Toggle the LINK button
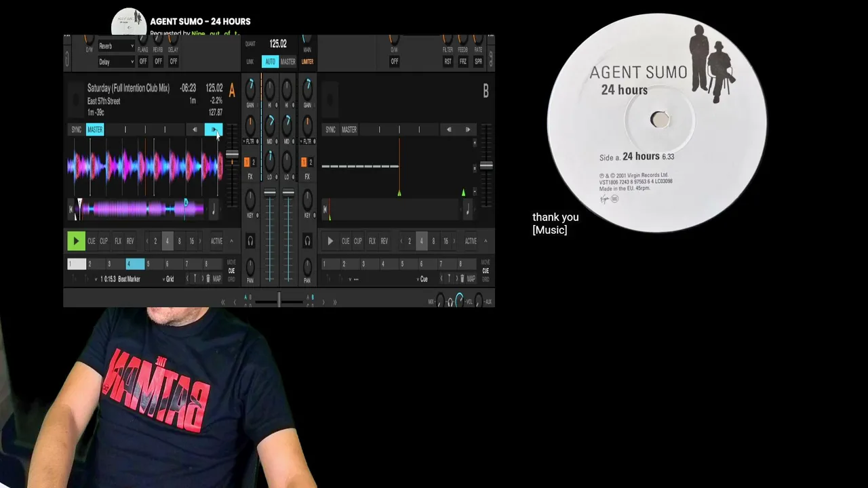Viewport: 868px width, 488px height. [x=250, y=62]
